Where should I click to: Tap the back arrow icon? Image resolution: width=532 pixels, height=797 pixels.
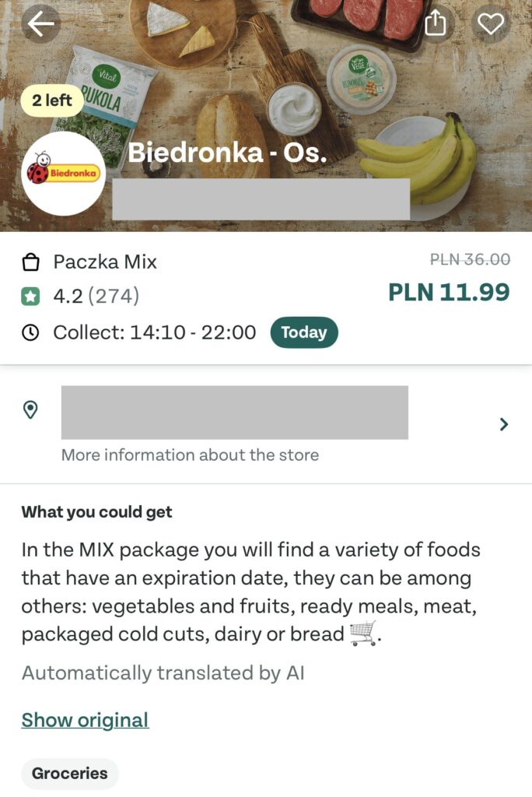(x=41, y=24)
